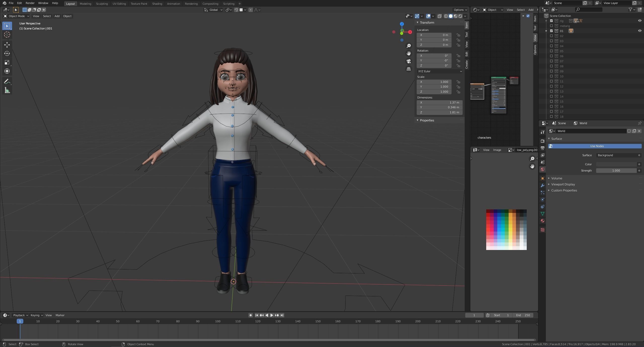Click the viewport zoom magnifier icon
This screenshot has height=347, width=644.
(x=409, y=46)
